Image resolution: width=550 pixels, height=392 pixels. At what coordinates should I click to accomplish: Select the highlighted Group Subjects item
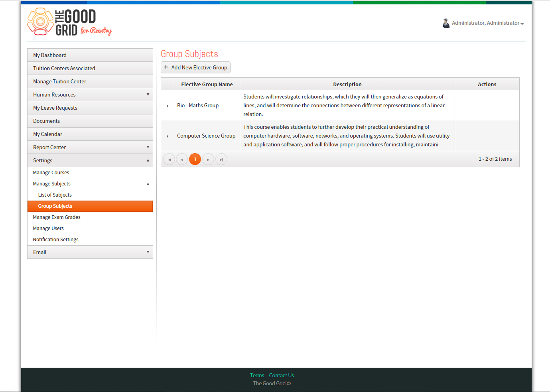pyautogui.click(x=90, y=206)
